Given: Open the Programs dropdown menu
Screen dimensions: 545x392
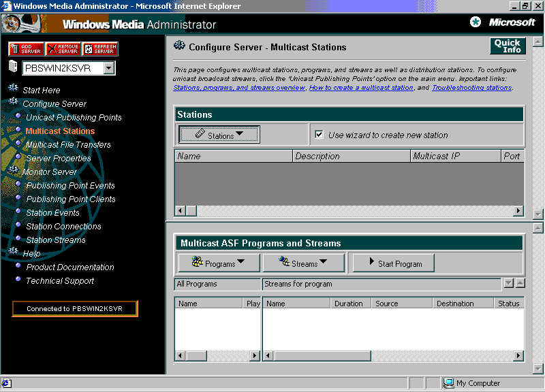Looking at the screenshot, I should coord(219,263).
